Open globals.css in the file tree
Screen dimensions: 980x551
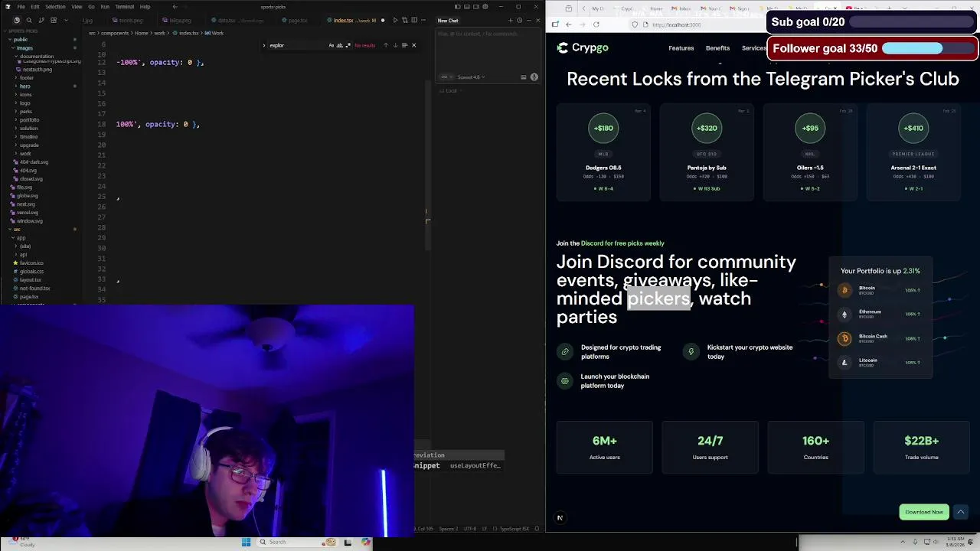(31, 271)
